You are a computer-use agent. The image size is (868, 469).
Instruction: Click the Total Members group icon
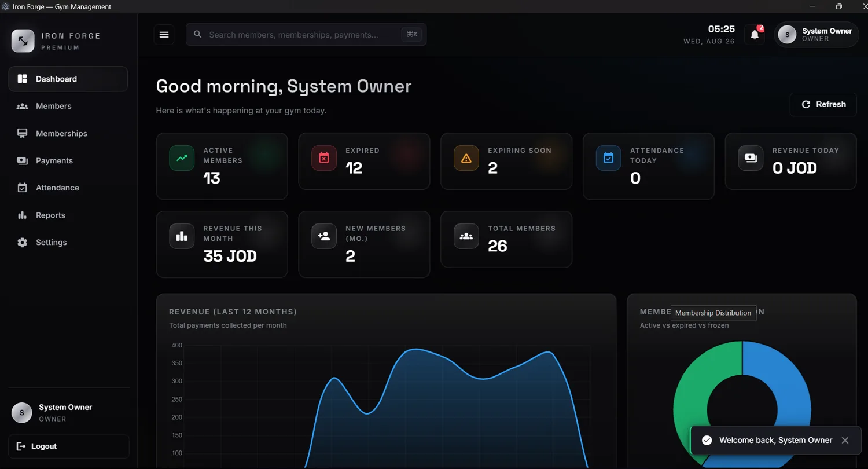click(466, 236)
